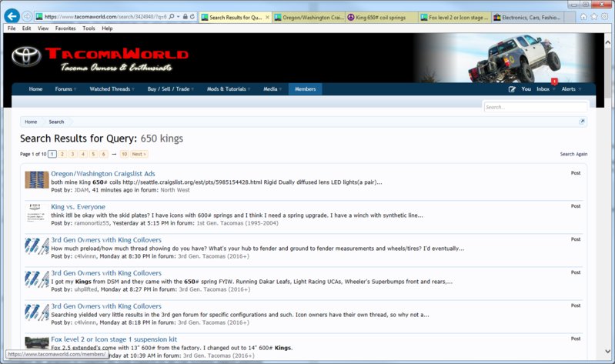Open the browser Tools gear icon

tap(604, 16)
